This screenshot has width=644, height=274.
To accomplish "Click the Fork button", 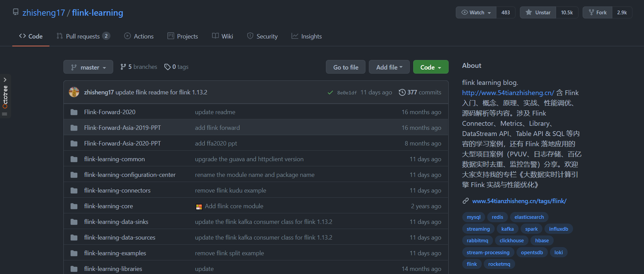I will 597,12.
